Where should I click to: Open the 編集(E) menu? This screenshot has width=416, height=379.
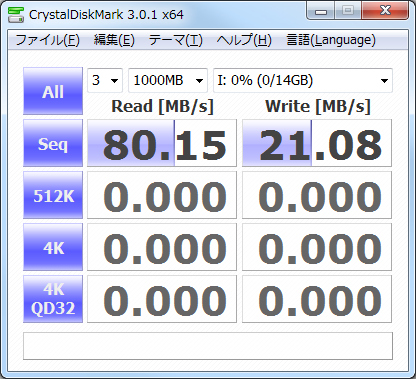coord(114,40)
